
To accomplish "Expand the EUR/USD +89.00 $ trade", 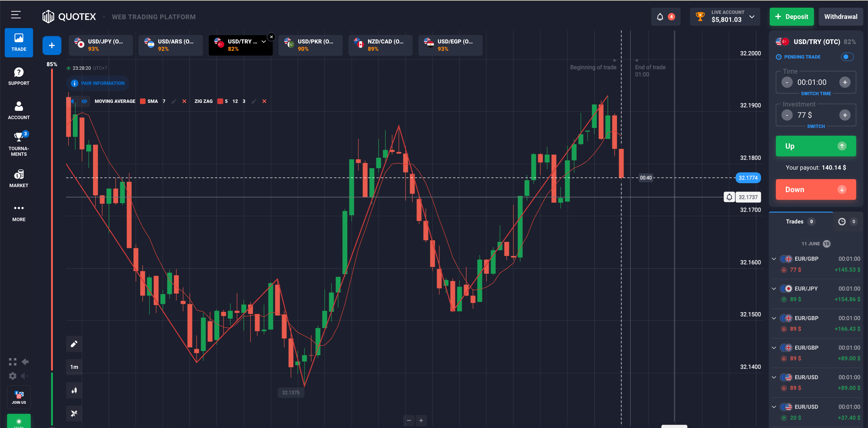I will click(774, 377).
